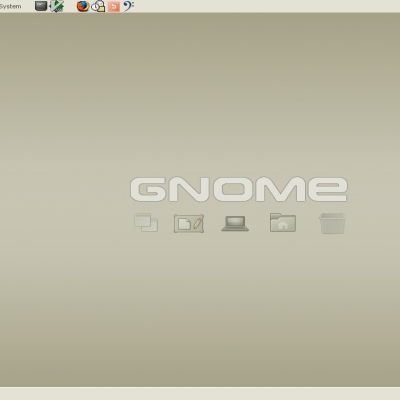Launch the terminal from the top panel
The width and height of the screenshot is (400, 400).
coord(41,6)
